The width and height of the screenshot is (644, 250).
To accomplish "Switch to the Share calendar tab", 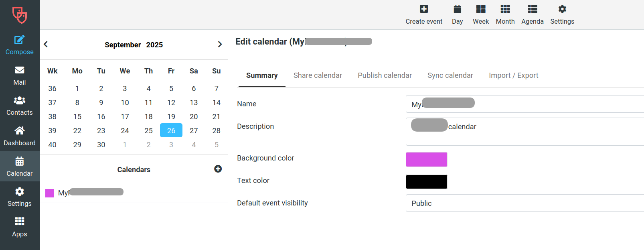I will 318,75.
